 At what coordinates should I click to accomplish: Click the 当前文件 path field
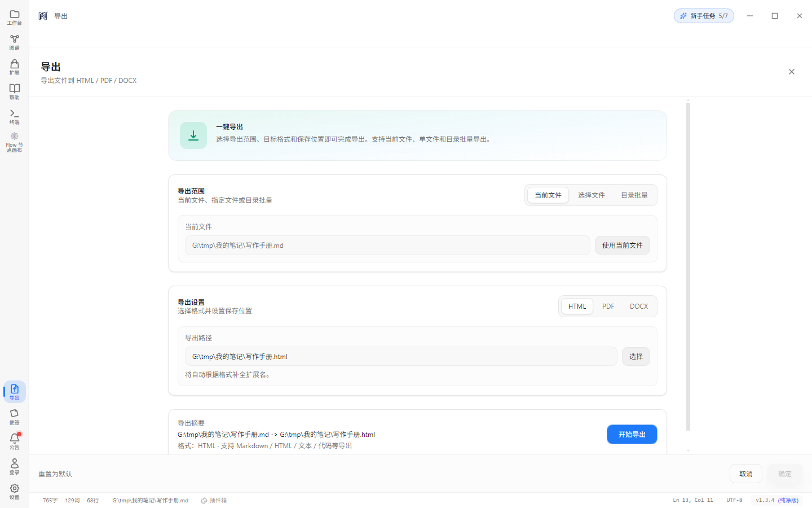click(387, 246)
